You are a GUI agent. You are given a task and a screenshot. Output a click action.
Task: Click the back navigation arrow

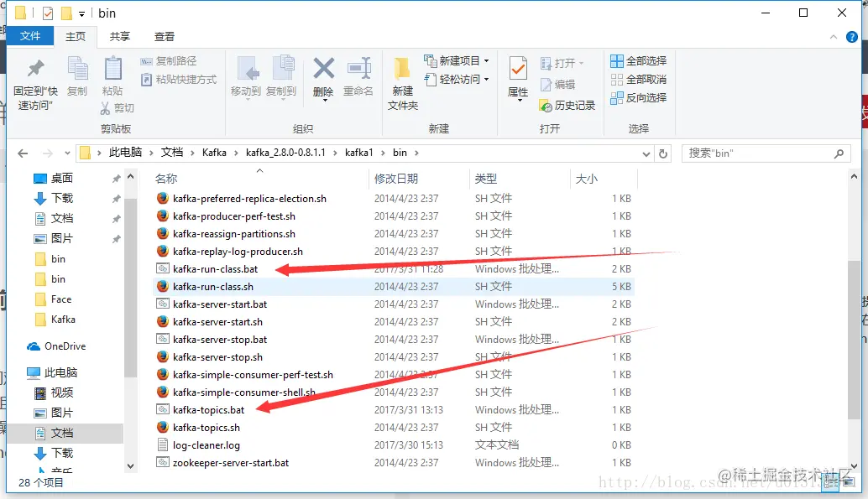point(23,153)
